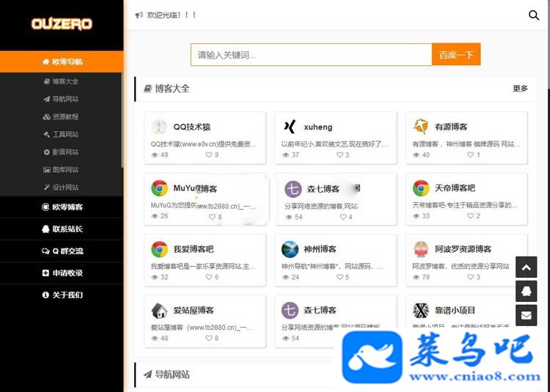Click heart like icon on QQ技术猿
The image size is (550, 392).
tap(209, 155)
